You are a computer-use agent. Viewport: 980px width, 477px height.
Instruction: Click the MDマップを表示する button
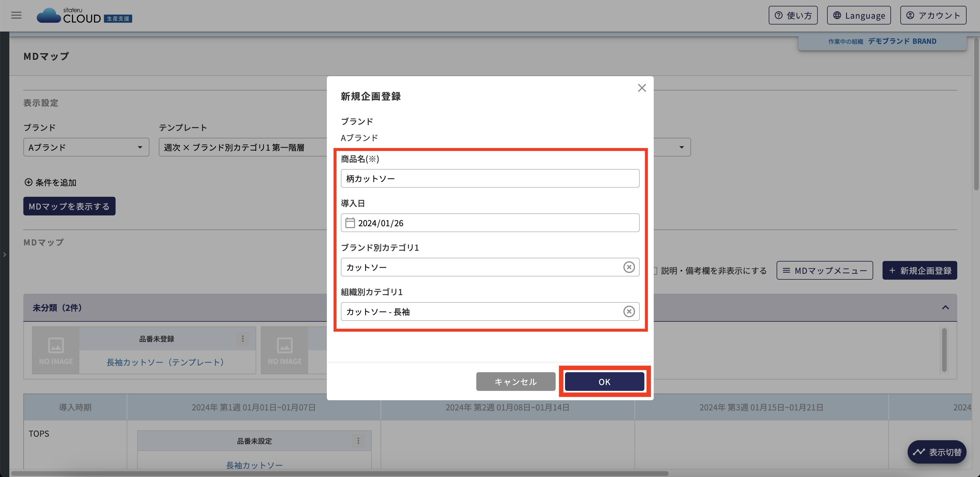69,206
